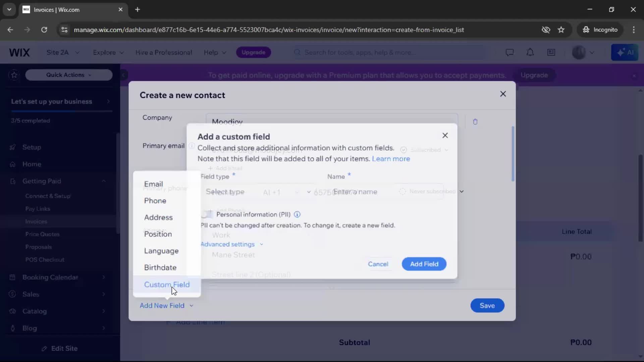The width and height of the screenshot is (644, 362).
Task: Close the Create a new contact dialog
Action: (503, 94)
